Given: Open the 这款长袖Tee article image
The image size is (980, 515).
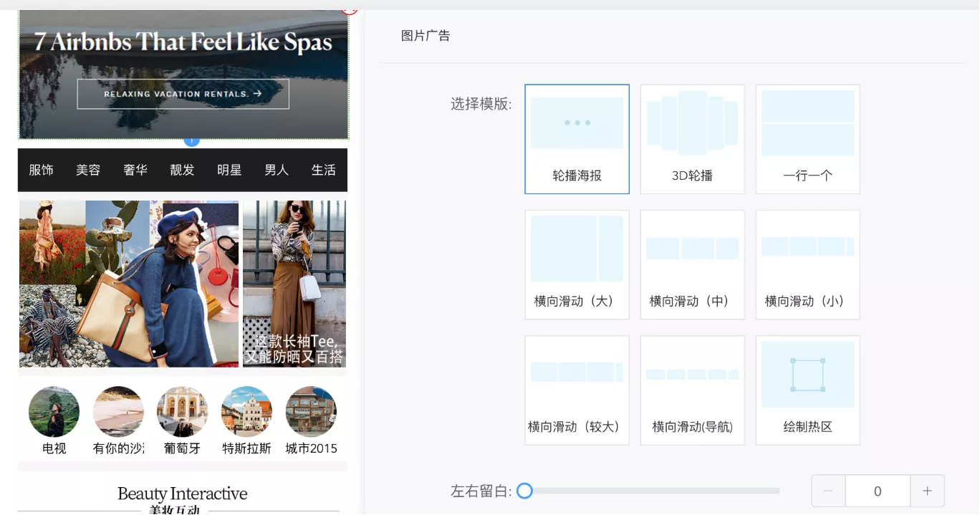Looking at the screenshot, I should [x=294, y=284].
